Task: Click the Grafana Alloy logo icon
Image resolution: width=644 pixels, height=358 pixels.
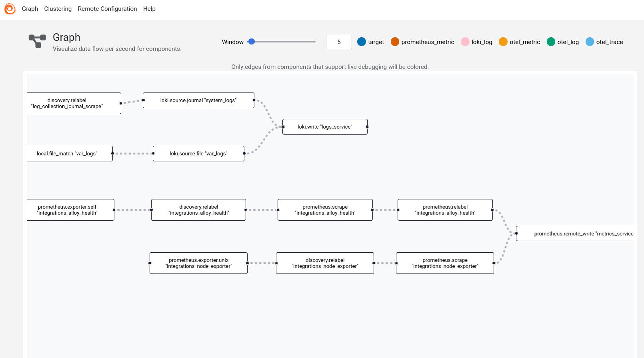Action: [10, 9]
